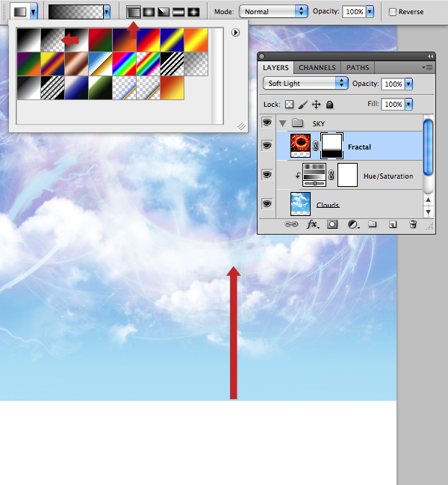Choose the Blue, Yellow, Blue gradient swatch
This screenshot has width=448, height=485.
point(172,40)
